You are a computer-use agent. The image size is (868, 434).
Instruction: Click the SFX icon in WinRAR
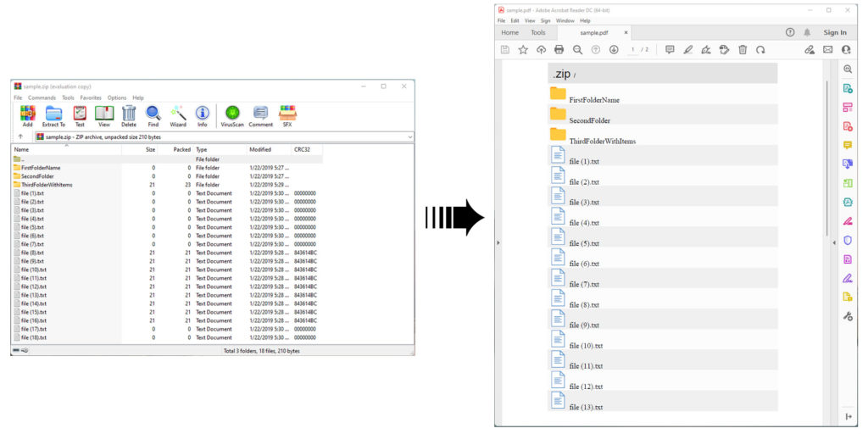[287, 115]
